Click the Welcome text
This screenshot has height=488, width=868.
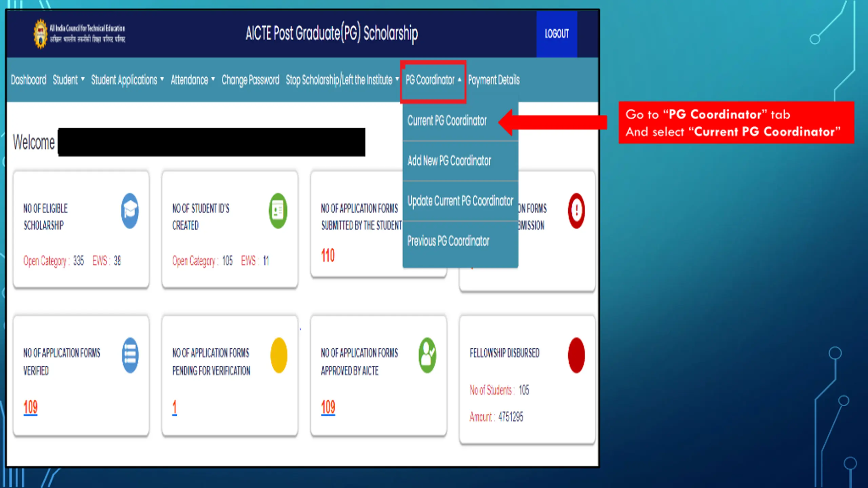click(x=34, y=142)
